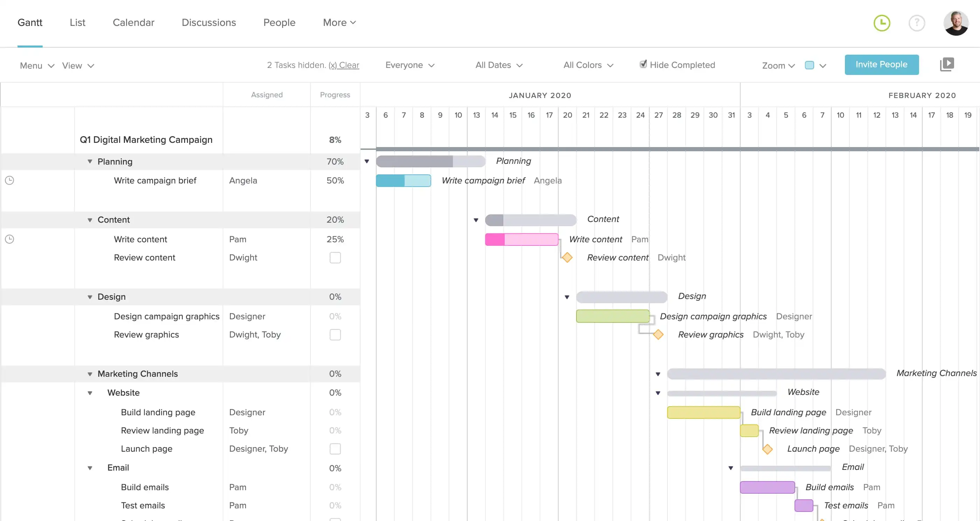Open the time tracking clock icon
Screen dimensions: 980x521
[x=882, y=23]
